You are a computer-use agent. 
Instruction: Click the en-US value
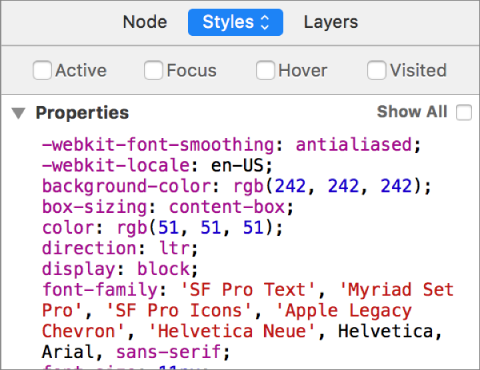tap(237, 165)
